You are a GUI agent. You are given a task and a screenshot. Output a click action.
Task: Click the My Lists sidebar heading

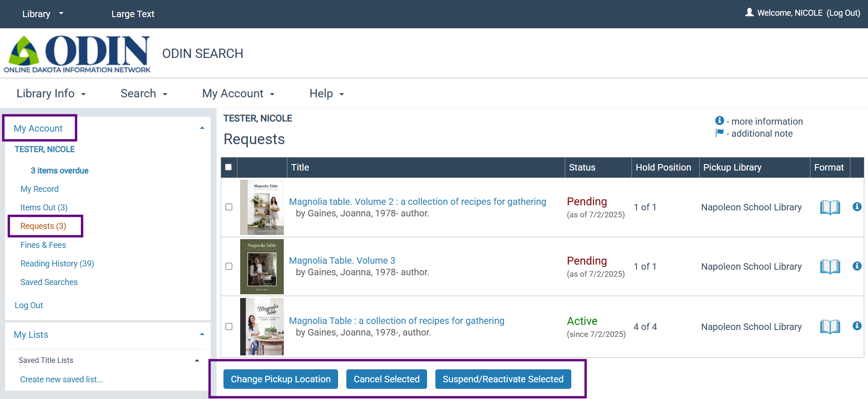pos(31,335)
